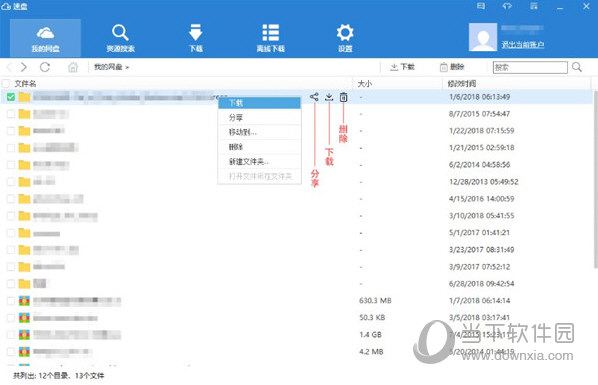Check the box for the 4.2 MB file

pyautogui.click(x=11, y=352)
